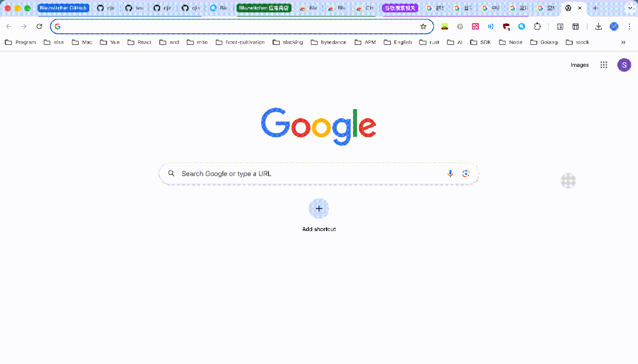Open the Mac bookmarks folder
Screen dimensions: 638x364
(x=82, y=43)
